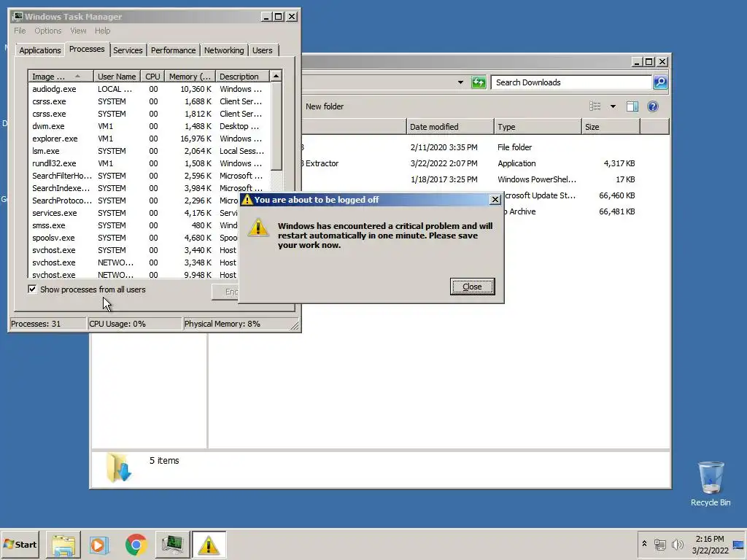
Task: Open Google Chrome from the taskbar
Action: tap(136, 544)
